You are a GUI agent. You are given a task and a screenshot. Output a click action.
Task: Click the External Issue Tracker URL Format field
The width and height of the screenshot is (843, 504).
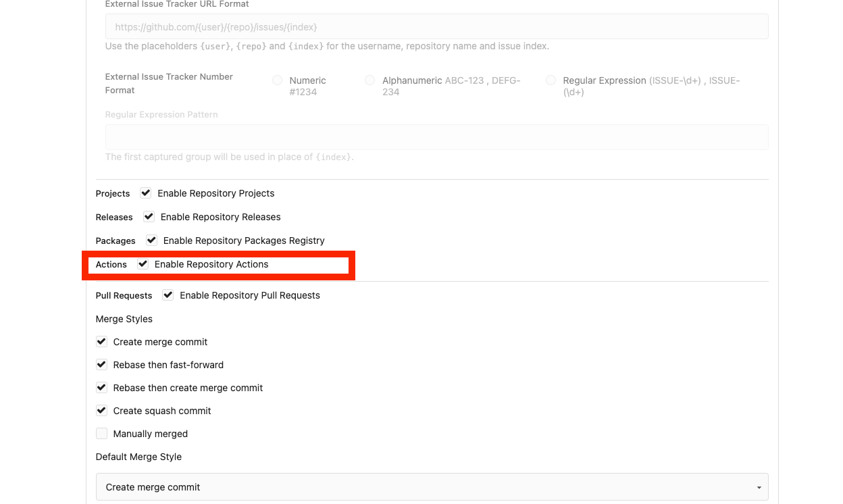[x=436, y=27]
